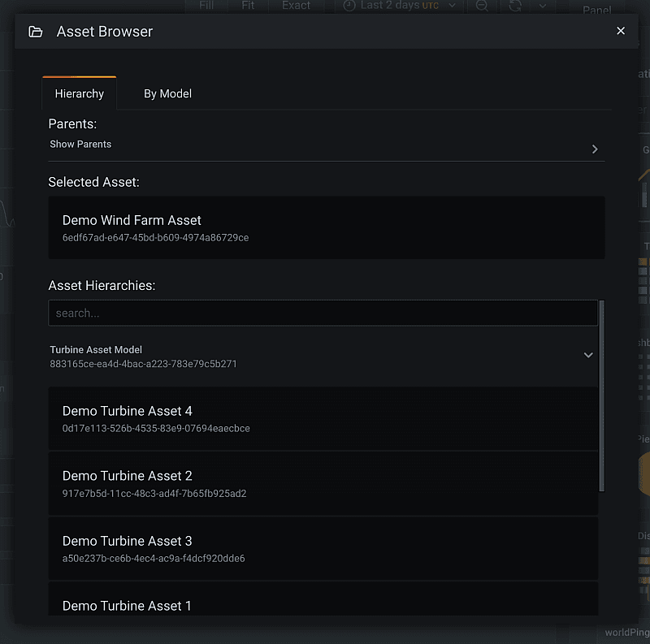
Task: Switch to the Hierarchy tab
Action: pyautogui.click(x=80, y=93)
